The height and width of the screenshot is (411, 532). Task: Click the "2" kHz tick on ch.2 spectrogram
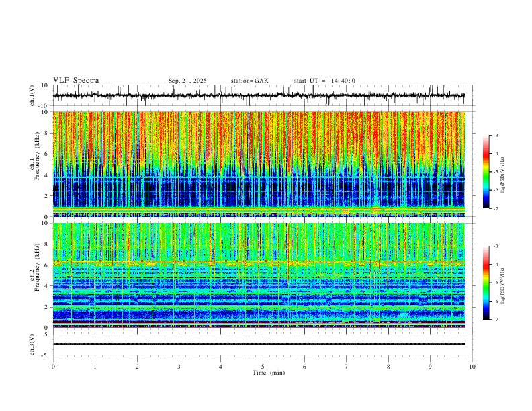click(46, 307)
